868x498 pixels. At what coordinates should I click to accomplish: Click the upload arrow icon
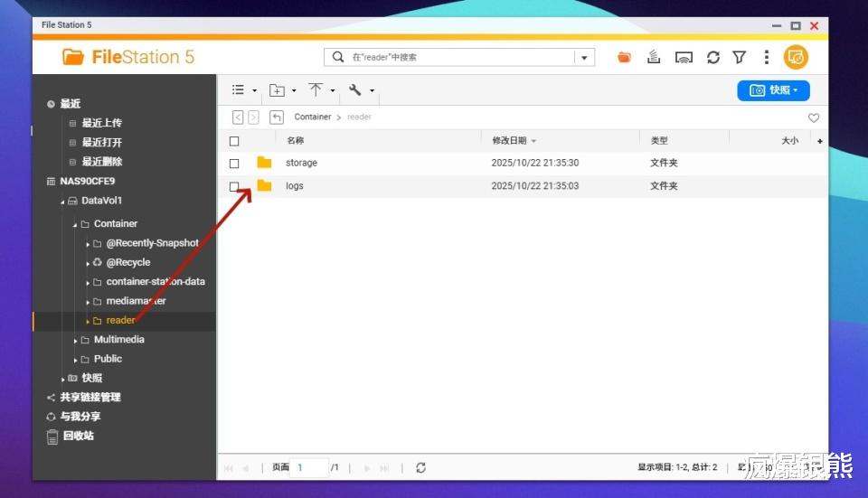pyautogui.click(x=316, y=89)
